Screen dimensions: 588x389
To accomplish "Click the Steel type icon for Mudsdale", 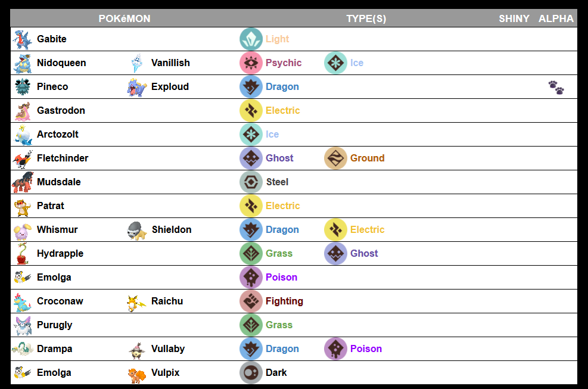I will (251, 182).
